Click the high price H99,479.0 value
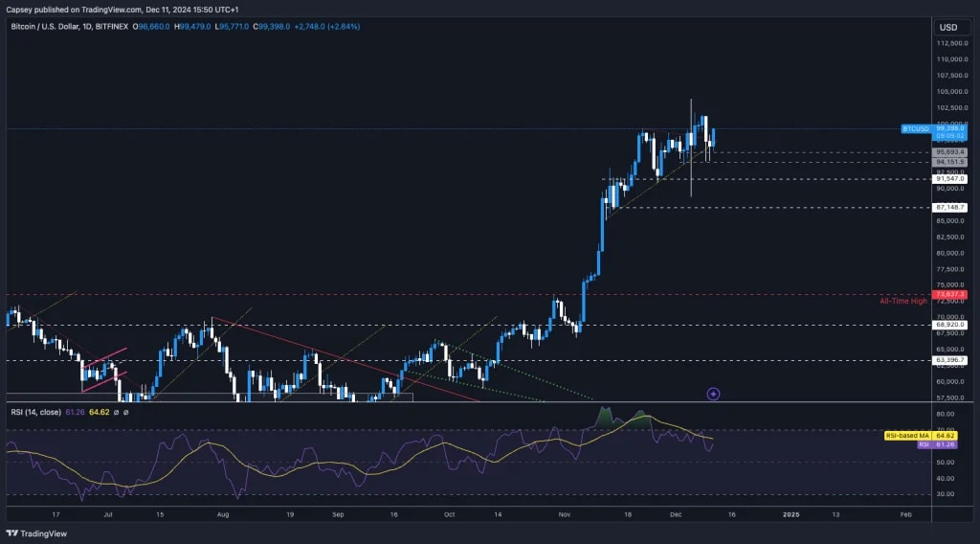Viewport: 980px width, 544px height. 192,27
